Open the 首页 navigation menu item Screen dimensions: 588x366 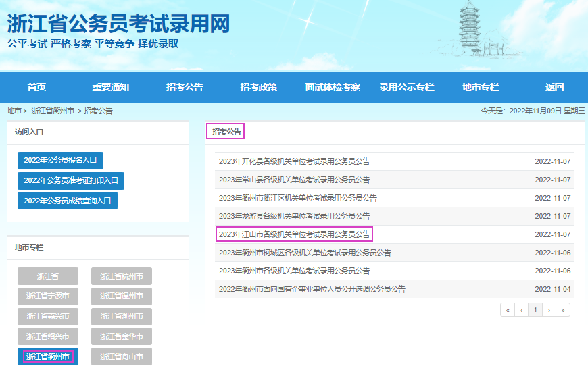(36, 88)
